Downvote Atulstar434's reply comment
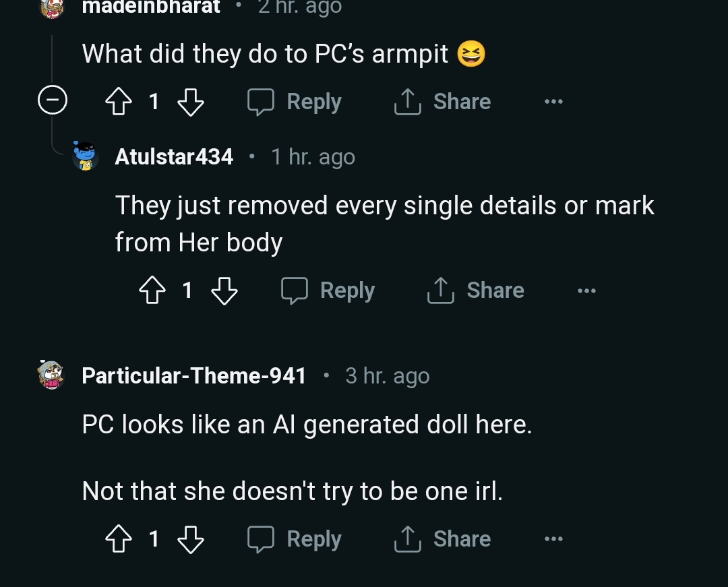Viewport: 728px width, 587px height. tap(224, 290)
